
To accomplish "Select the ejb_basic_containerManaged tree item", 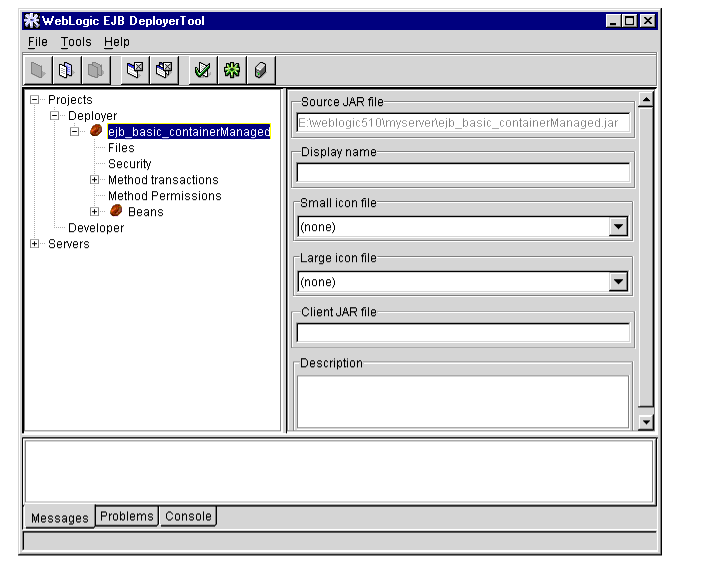I will [189, 131].
